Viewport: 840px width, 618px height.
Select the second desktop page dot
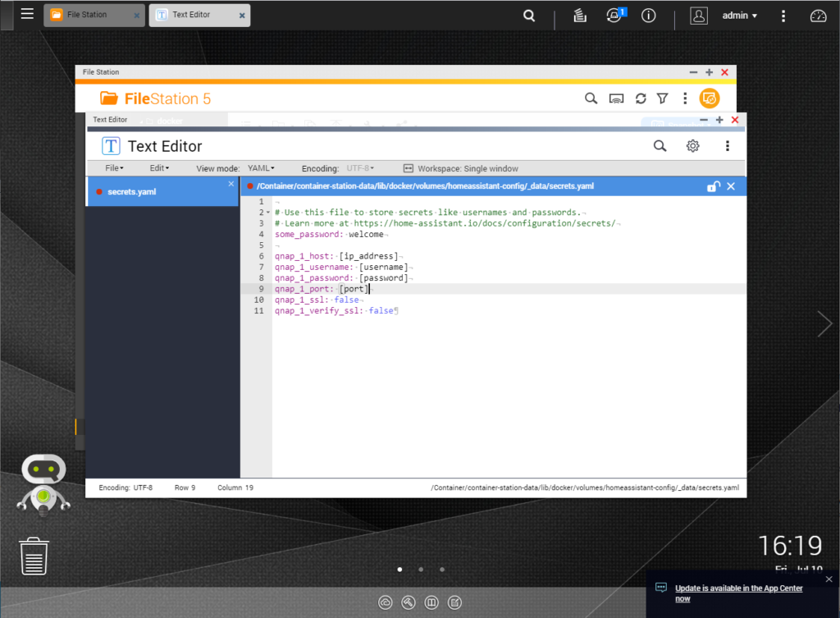coord(421,570)
